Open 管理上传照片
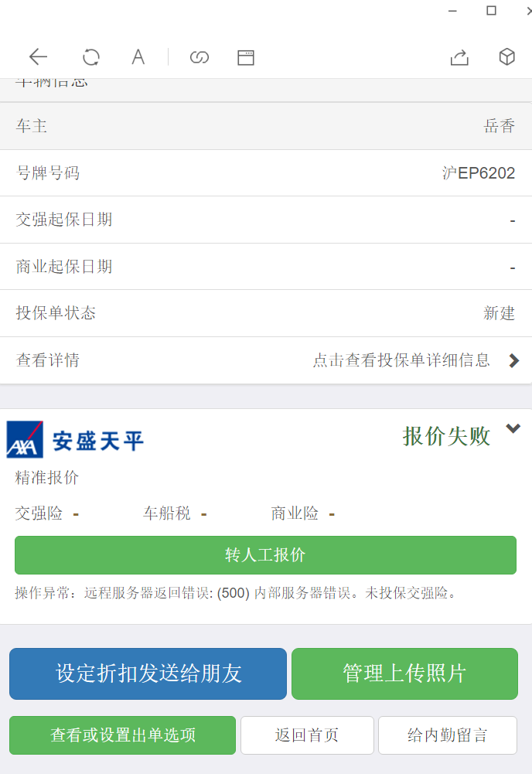Screen dimensions: 532x774 [x=404, y=673]
